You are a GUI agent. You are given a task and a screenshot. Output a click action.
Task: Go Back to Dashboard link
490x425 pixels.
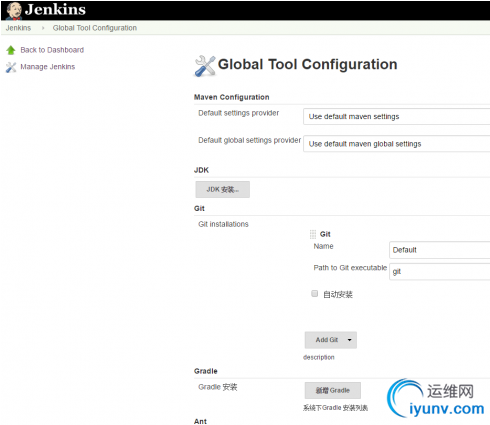click(x=52, y=50)
